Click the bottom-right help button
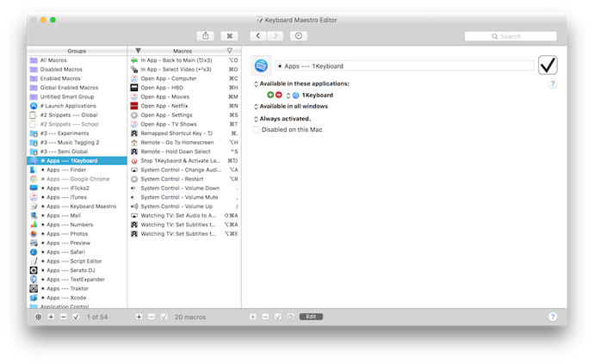 553,317
